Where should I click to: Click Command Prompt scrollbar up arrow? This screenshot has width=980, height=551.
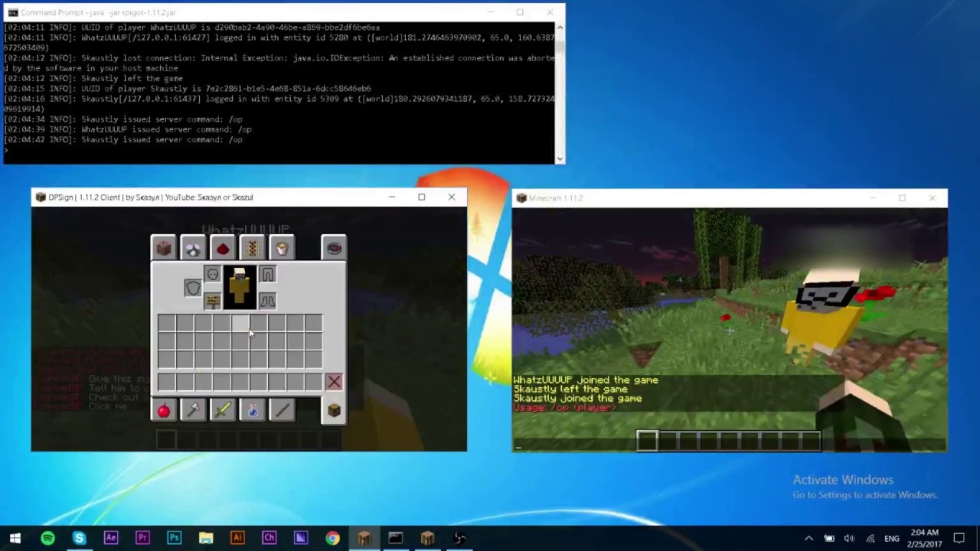coord(560,28)
